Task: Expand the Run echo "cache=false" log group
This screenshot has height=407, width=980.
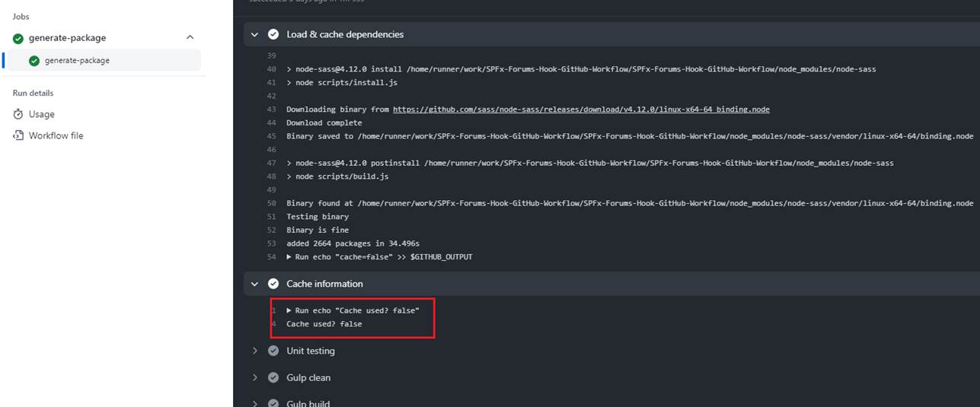Action: 289,257
